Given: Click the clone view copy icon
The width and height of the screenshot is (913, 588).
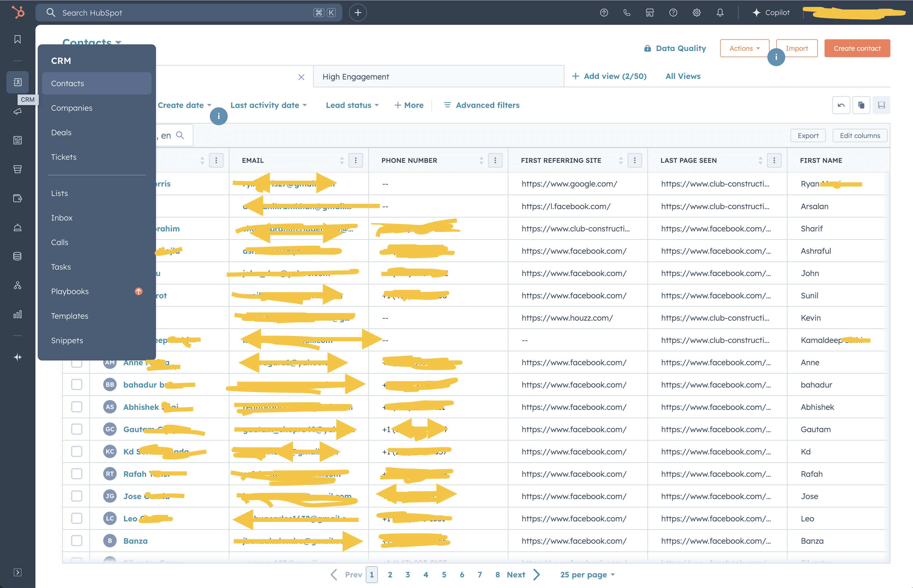Looking at the screenshot, I should 861,105.
